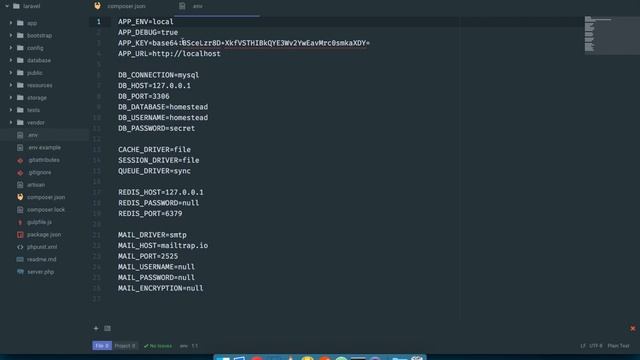Click the MAIL_DRIVER=smtp line

pyautogui.click(x=152, y=235)
